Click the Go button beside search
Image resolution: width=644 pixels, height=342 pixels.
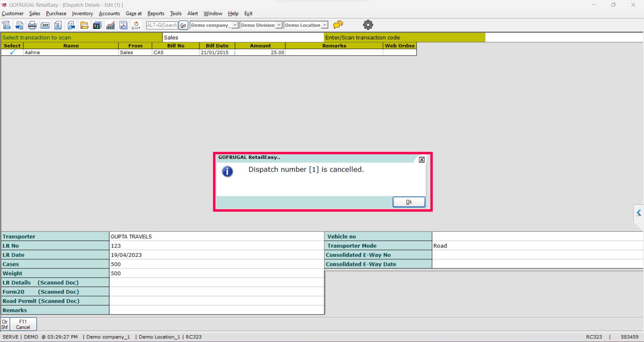click(x=183, y=25)
